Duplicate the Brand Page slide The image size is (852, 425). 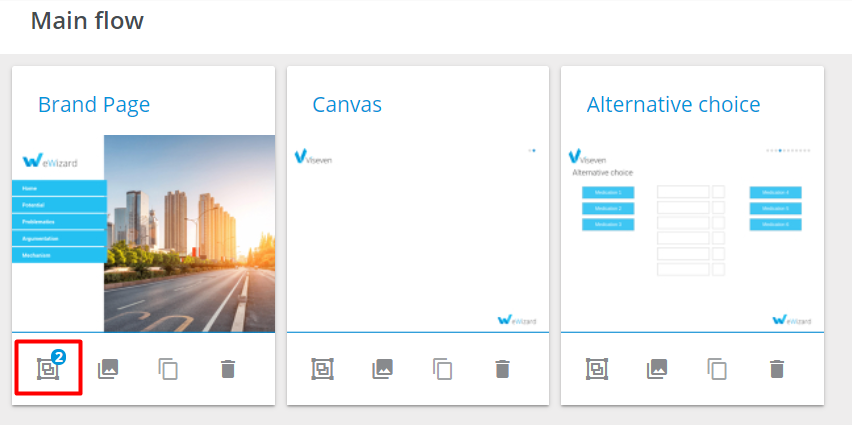168,369
